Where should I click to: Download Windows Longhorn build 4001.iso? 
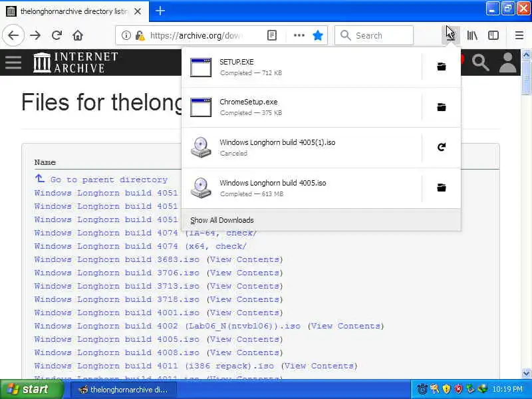tap(117, 313)
